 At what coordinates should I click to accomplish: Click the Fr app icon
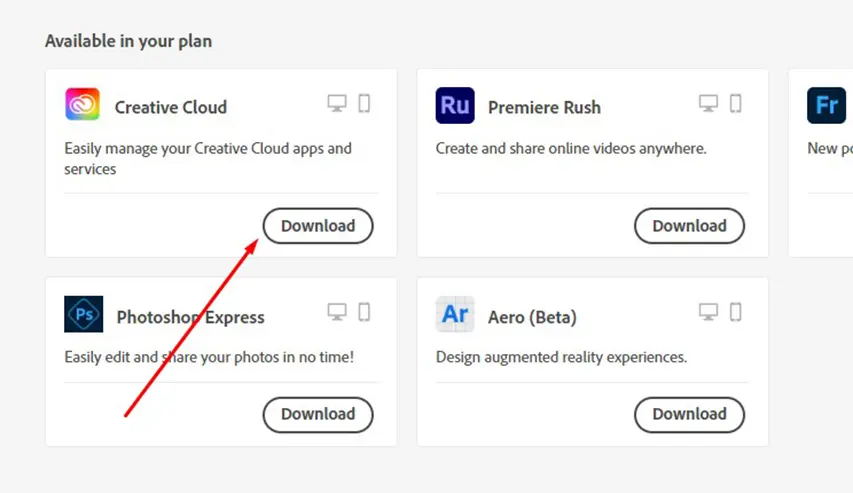(x=826, y=105)
